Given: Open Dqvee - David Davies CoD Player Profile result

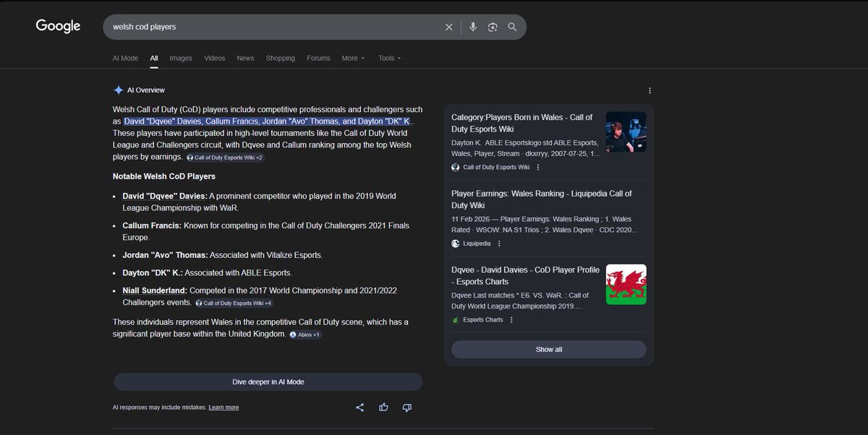Looking at the screenshot, I should pos(525,275).
